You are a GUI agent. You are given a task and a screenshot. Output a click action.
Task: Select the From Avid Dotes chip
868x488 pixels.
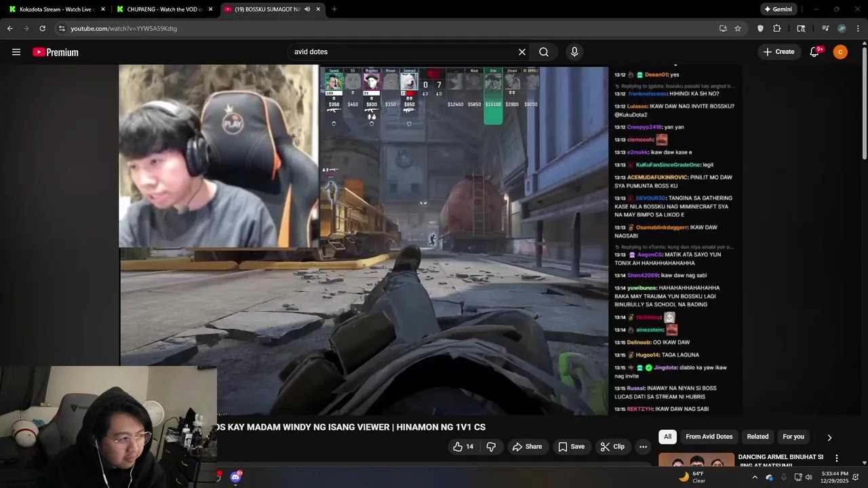click(x=709, y=437)
